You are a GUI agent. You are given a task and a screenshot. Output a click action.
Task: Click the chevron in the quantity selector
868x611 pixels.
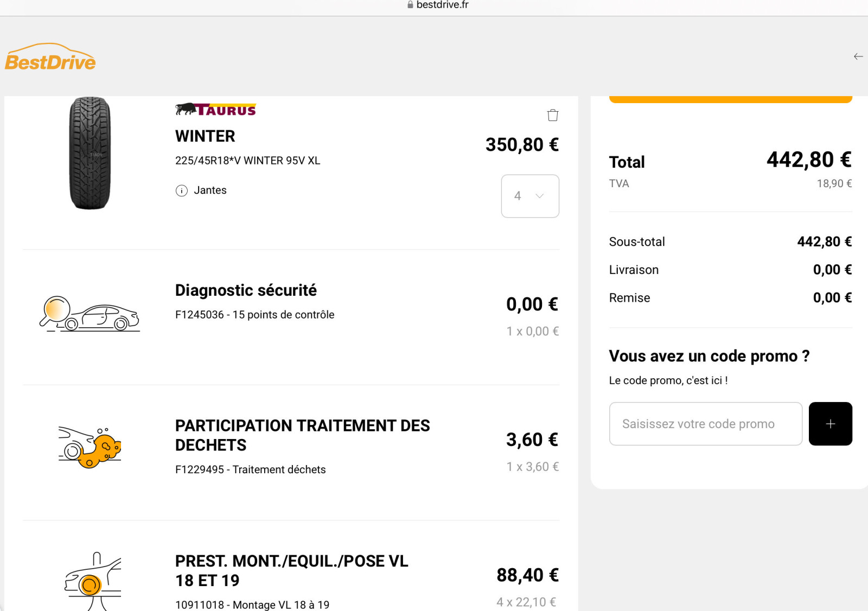pyautogui.click(x=539, y=196)
